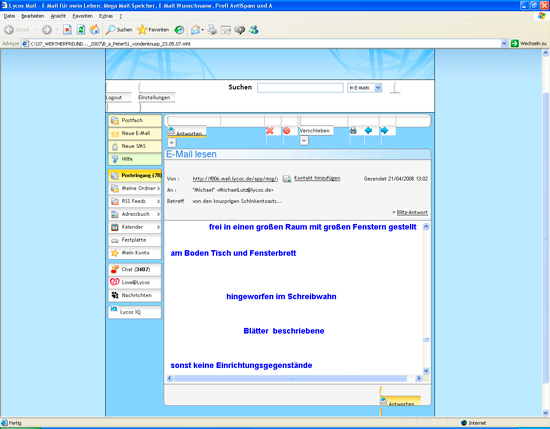Open the address bar dropdown arrow
The width and height of the screenshot is (550, 429).
click(x=504, y=43)
